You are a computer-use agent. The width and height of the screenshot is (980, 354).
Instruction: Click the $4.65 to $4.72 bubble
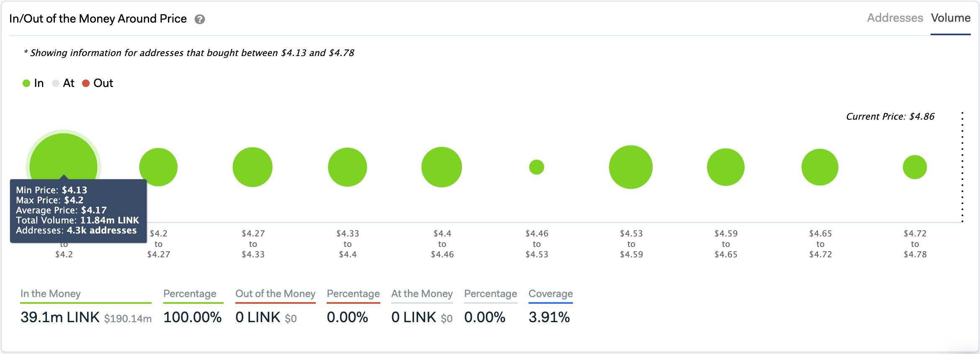click(820, 167)
